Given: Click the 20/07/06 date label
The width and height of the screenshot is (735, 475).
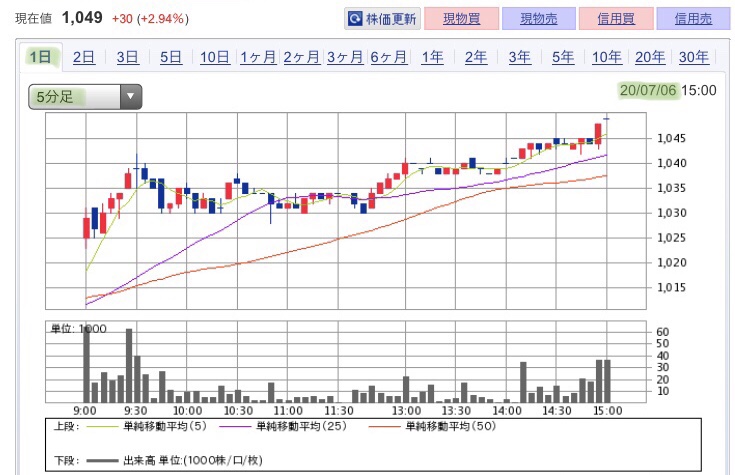Looking at the screenshot, I should click(x=648, y=90).
